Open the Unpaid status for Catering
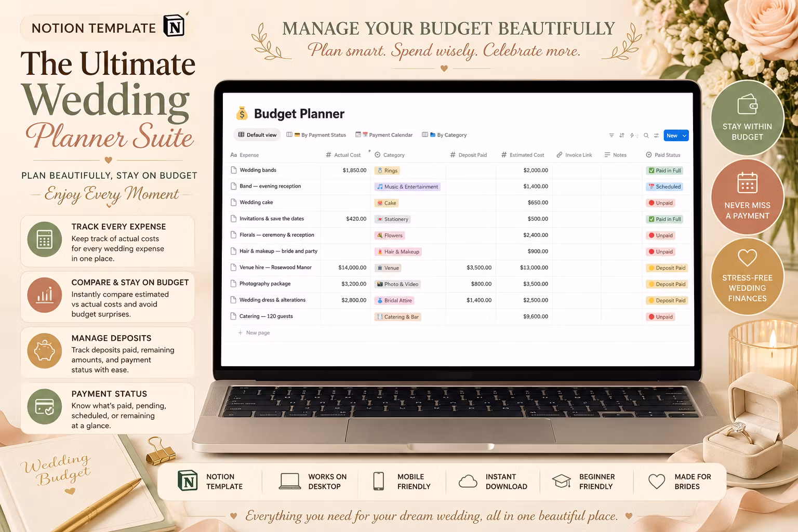The width and height of the screenshot is (798, 532). (x=661, y=317)
